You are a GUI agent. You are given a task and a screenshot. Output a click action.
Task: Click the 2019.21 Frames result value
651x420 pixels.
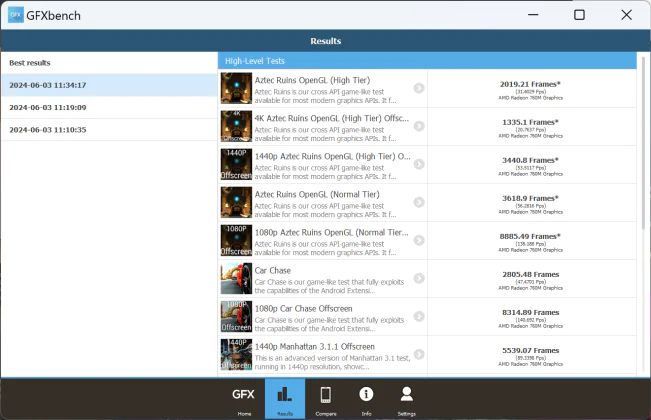tap(530, 84)
